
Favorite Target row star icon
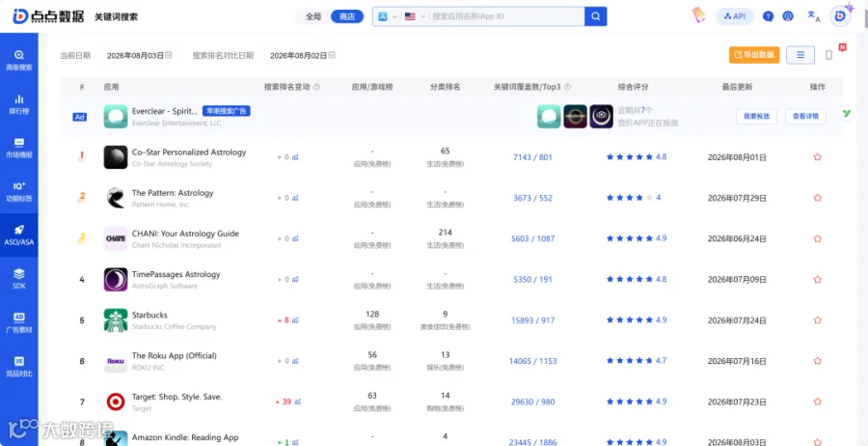[817, 402]
